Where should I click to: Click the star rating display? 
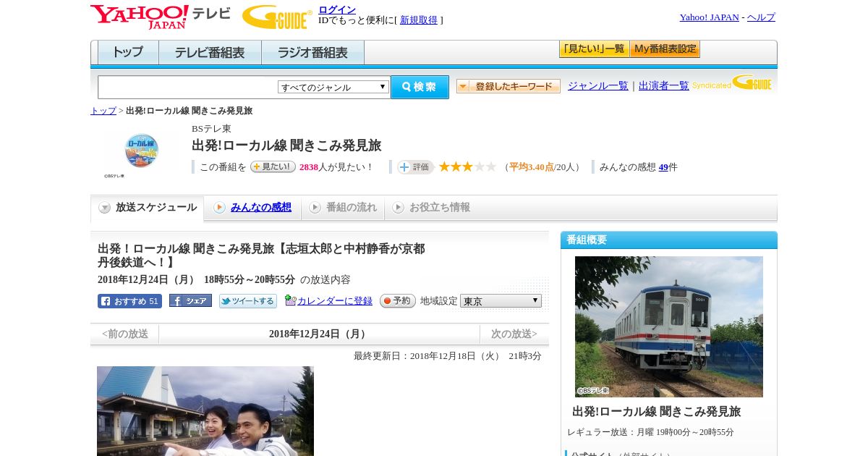point(467,166)
